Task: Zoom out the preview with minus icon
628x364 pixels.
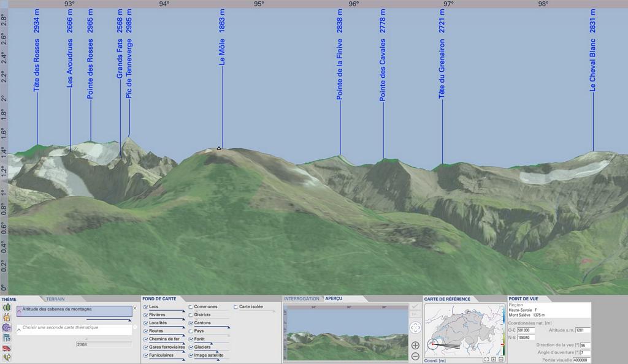Action: (x=415, y=356)
